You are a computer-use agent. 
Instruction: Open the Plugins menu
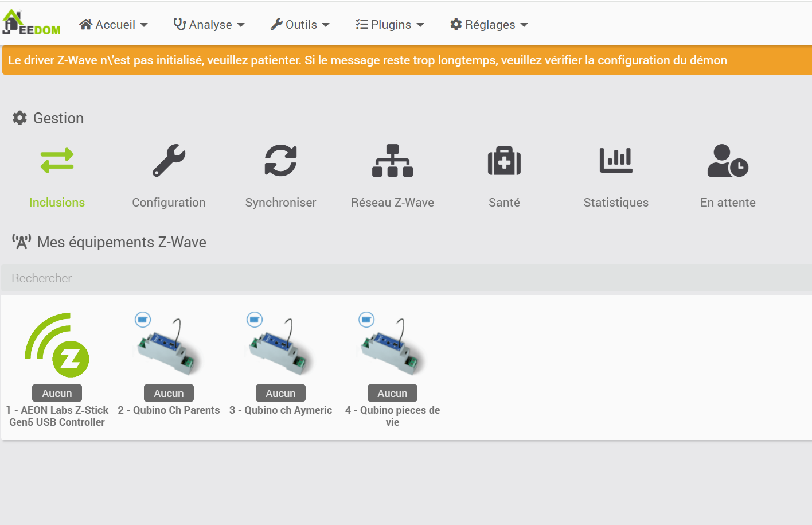coord(390,24)
